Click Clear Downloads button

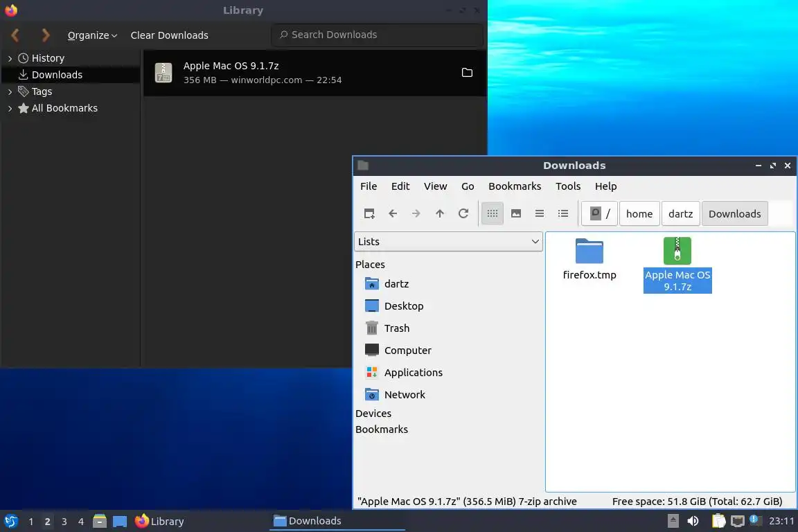click(x=170, y=35)
